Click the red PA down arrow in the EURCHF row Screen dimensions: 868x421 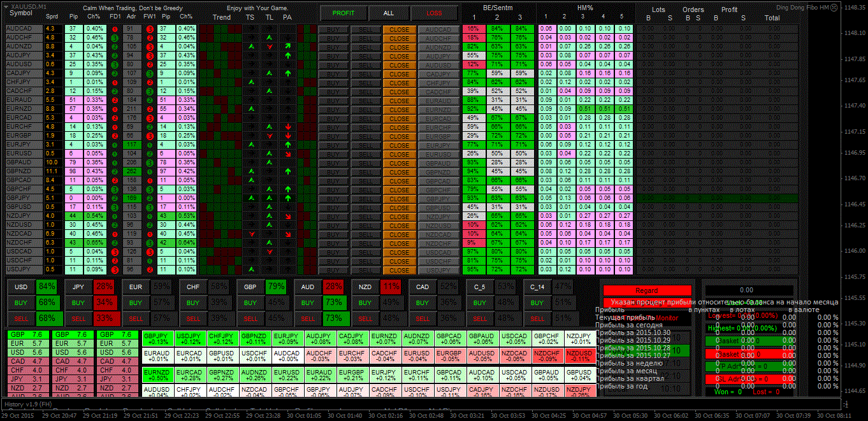pos(288,127)
